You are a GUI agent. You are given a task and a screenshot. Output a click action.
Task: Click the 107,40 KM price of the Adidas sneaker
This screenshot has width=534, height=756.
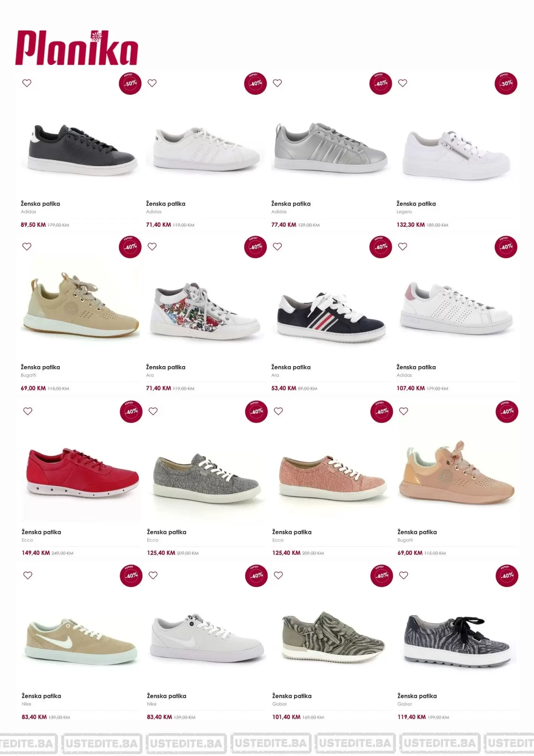click(411, 388)
